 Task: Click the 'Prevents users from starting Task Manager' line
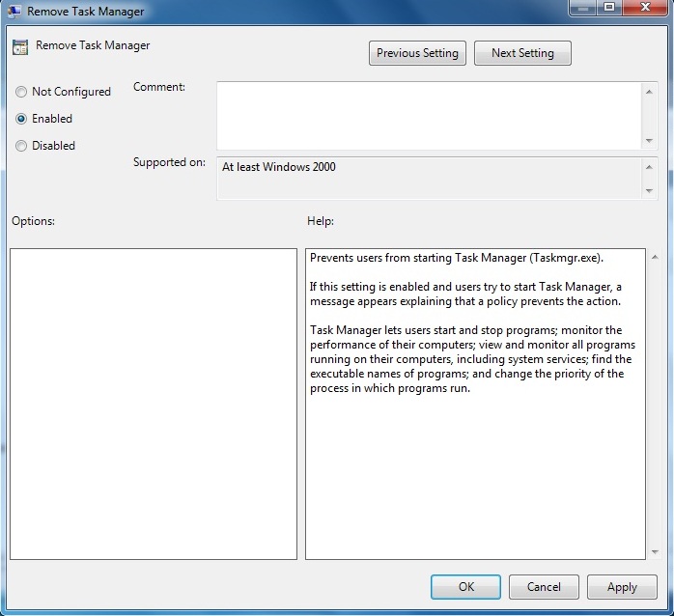457,258
